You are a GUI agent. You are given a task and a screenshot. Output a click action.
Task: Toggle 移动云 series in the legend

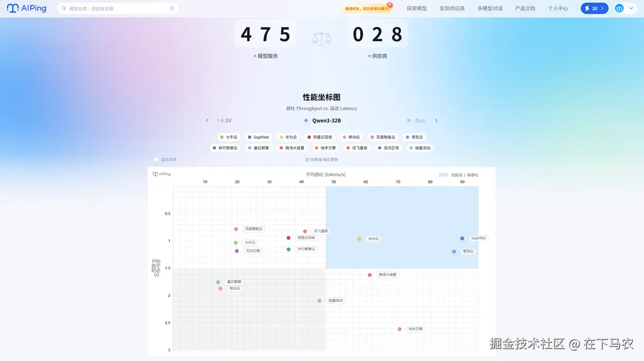352,137
